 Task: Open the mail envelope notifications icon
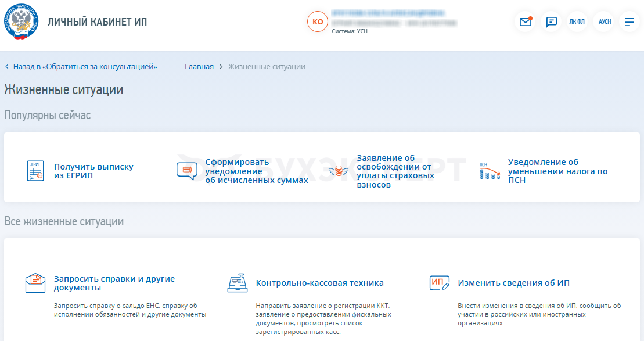(x=526, y=21)
